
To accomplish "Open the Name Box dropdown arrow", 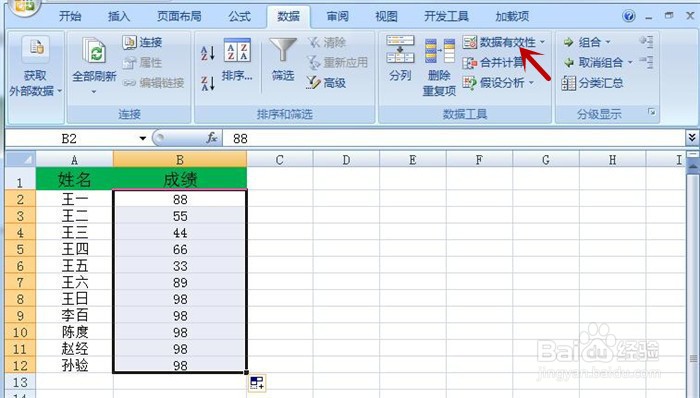I will [x=143, y=138].
